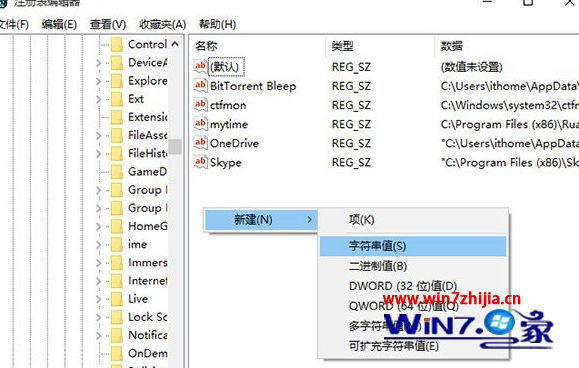Open the 编辑(E) menu
The image size is (579, 368).
coord(59,24)
